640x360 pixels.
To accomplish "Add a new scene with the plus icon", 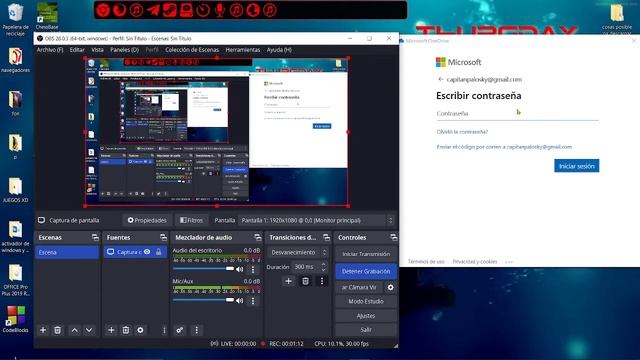I will pos(43,330).
